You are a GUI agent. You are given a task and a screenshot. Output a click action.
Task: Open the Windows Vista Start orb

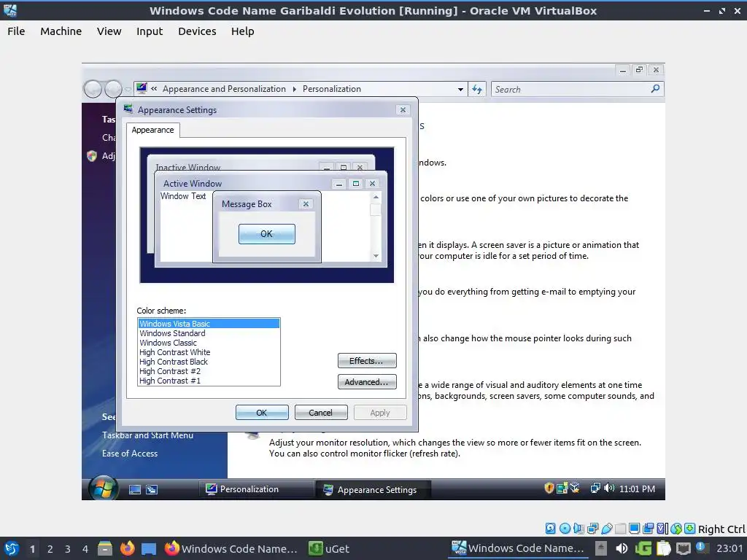click(102, 488)
